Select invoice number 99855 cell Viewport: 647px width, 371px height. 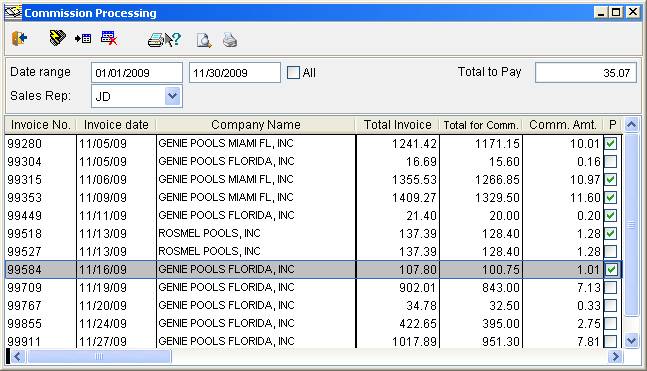coord(41,323)
